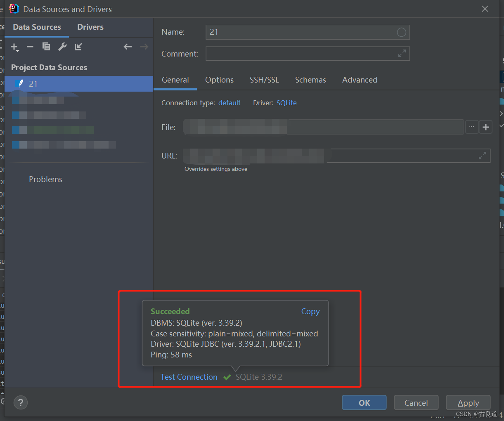This screenshot has width=504, height=421.
Task: Browse for database file with ellipsis button
Action: click(472, 127)
